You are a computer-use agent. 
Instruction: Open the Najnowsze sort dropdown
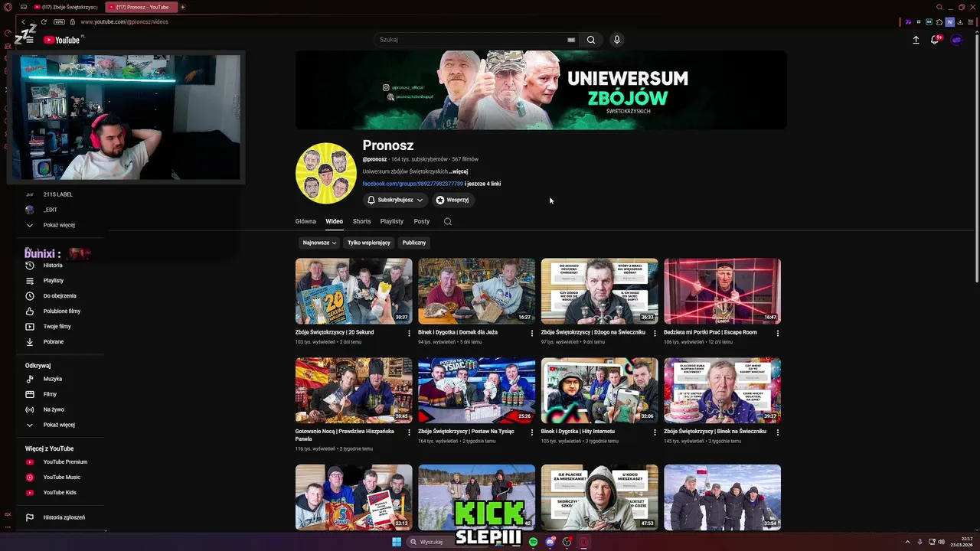click(319, 243)
